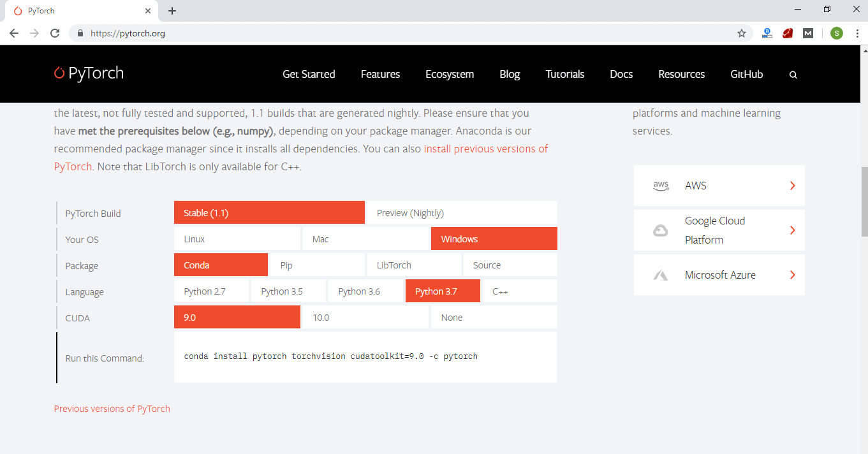Select Stable (1.1) build
The image size is (868, 454).
[269, 213]
